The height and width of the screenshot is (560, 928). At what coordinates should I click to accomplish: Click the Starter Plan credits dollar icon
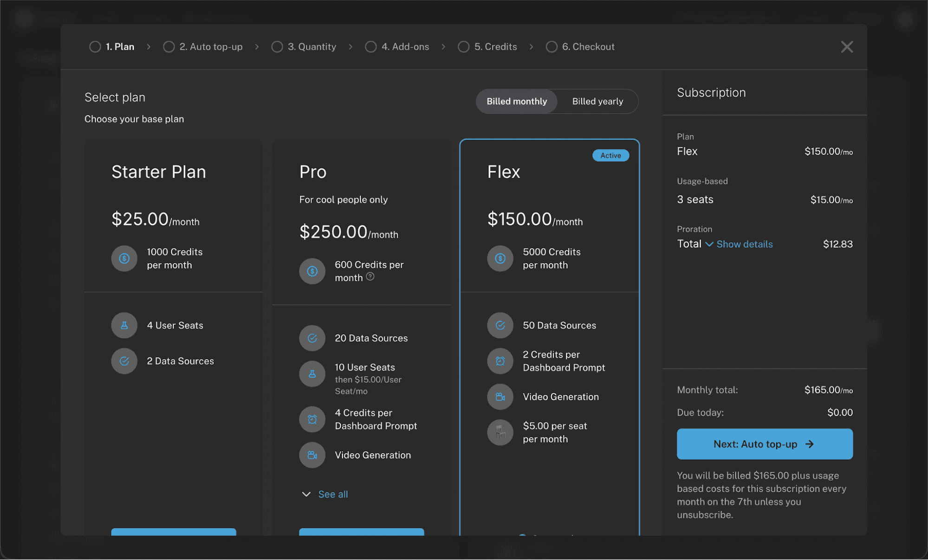point(124,258)
